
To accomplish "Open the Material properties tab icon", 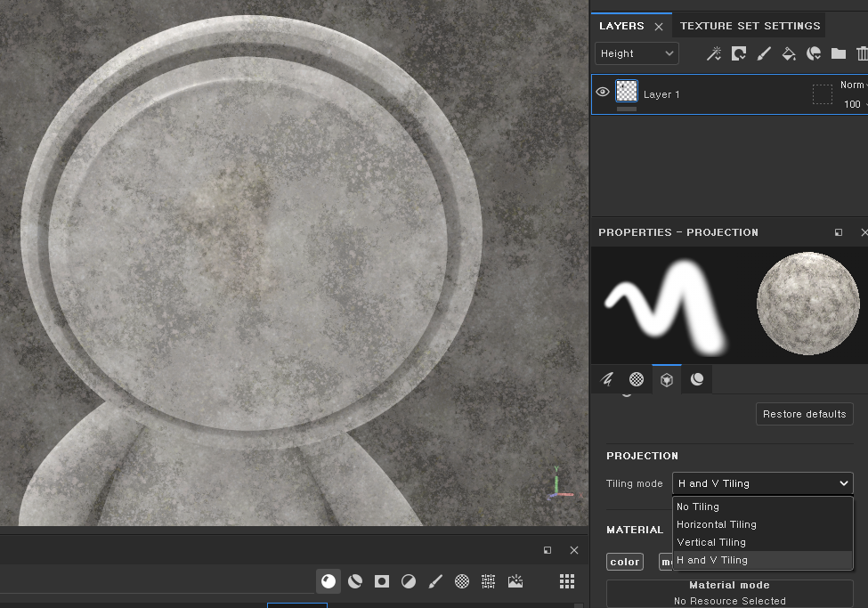I will (697, 379).
